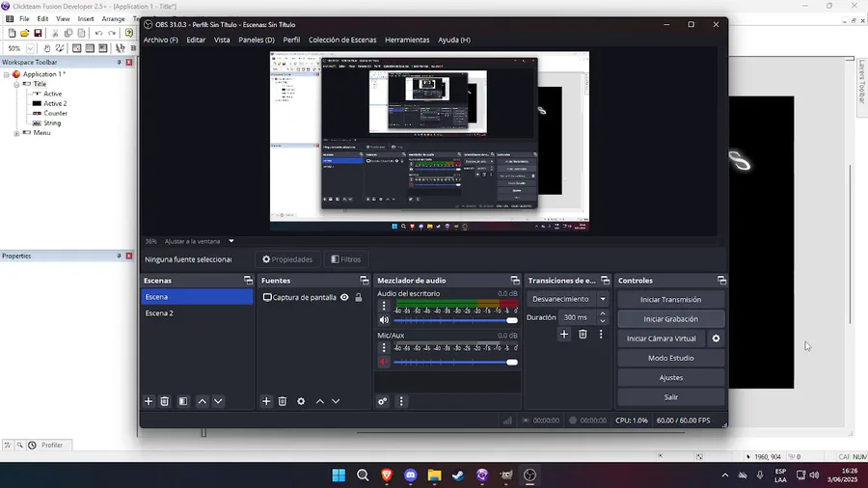Click Salir button in OBS
Screen dimensions: 868x488
(x=671, y=396)
